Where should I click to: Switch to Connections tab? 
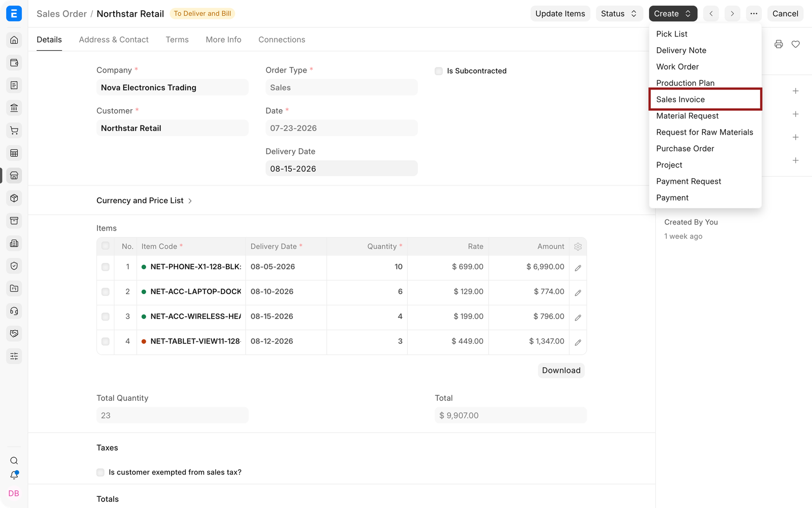pos(282,40)
